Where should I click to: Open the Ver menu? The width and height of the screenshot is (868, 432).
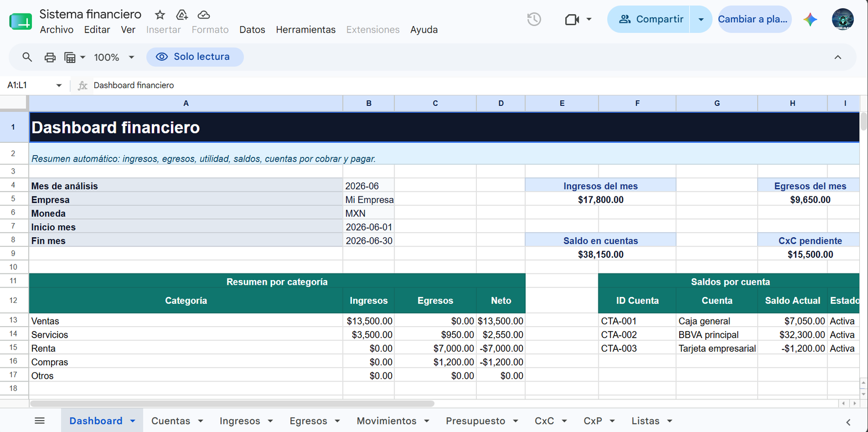tap(128, 30)
